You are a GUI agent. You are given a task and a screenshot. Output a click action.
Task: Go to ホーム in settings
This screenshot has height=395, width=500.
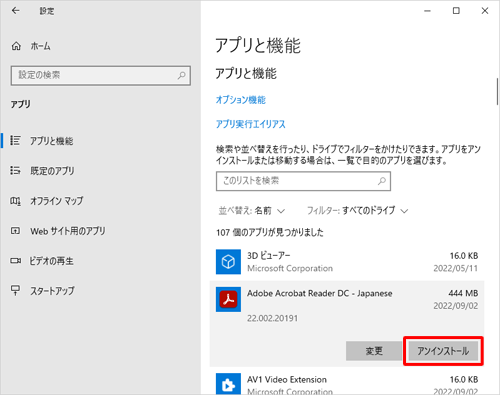tap(40, 46)
